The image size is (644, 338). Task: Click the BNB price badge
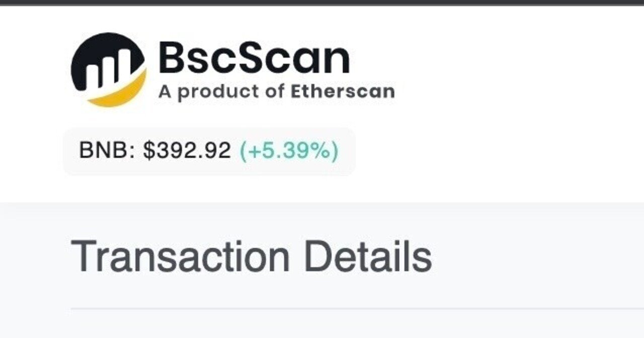pyautogui.click(x=209, y=151)
